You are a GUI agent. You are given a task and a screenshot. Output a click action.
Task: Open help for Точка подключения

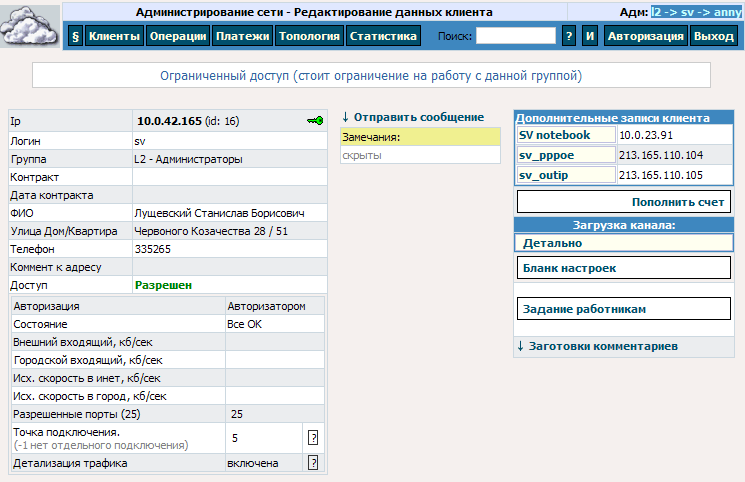313,438
